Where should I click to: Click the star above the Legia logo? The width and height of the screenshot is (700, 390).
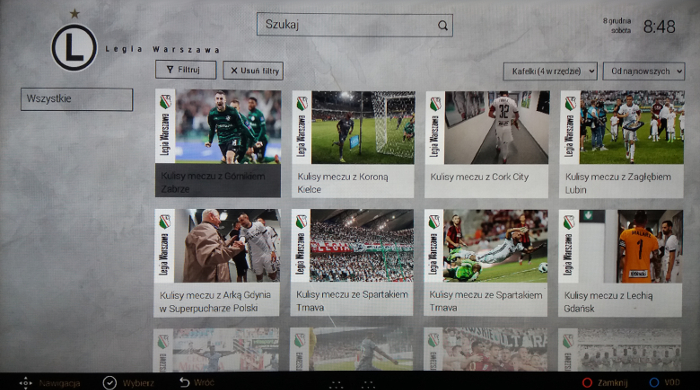click(75, 14)
